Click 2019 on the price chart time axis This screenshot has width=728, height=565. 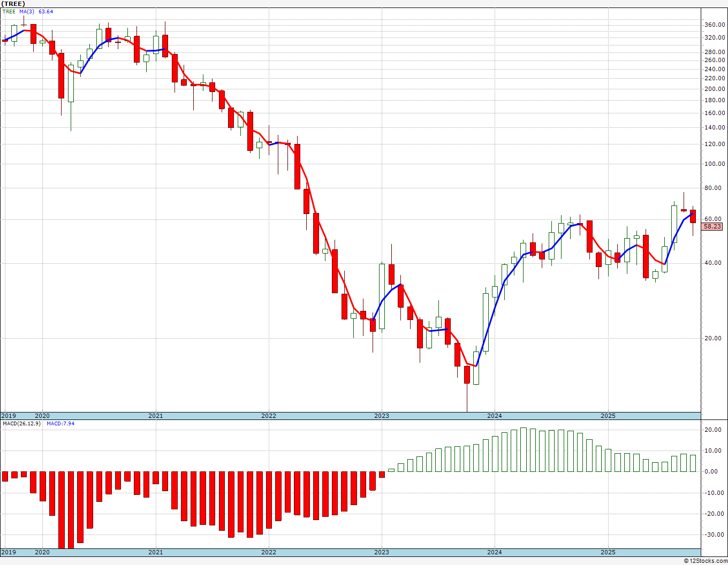click(8, 416)
